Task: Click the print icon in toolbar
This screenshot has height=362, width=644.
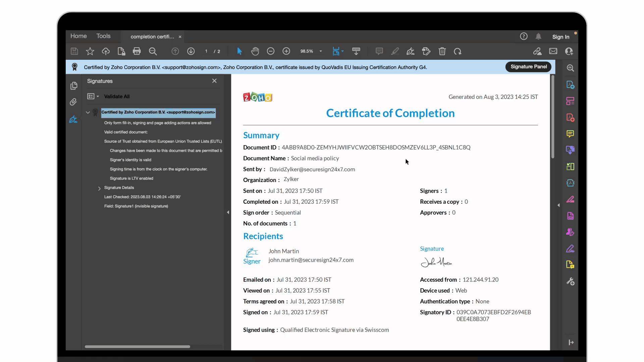Action: pos(137,51)
